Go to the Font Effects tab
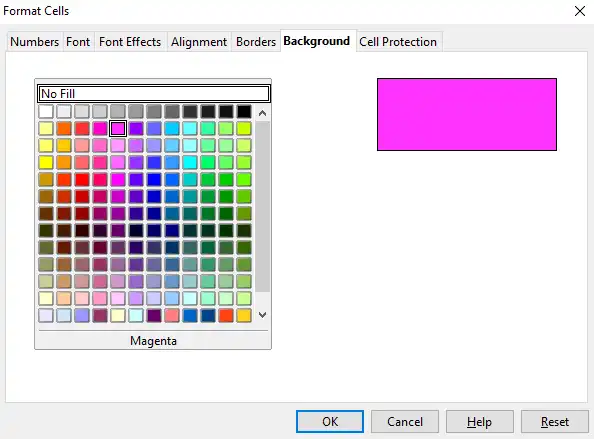The width and height of the screenshot is (594, 439). tap(130, 42)
